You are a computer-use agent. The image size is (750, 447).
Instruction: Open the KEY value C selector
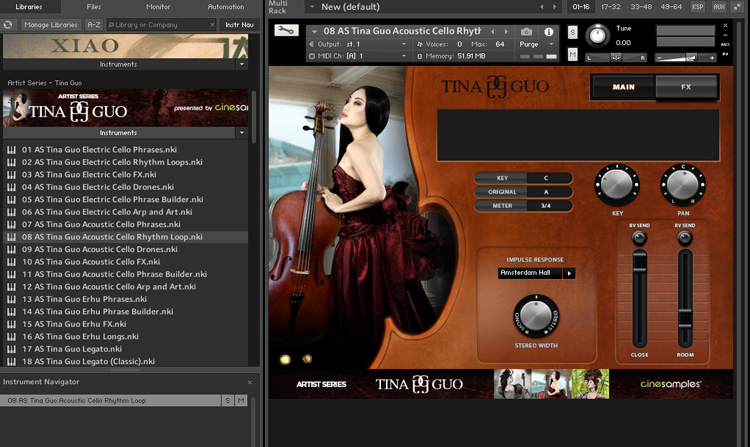click(x=546, y=178)
